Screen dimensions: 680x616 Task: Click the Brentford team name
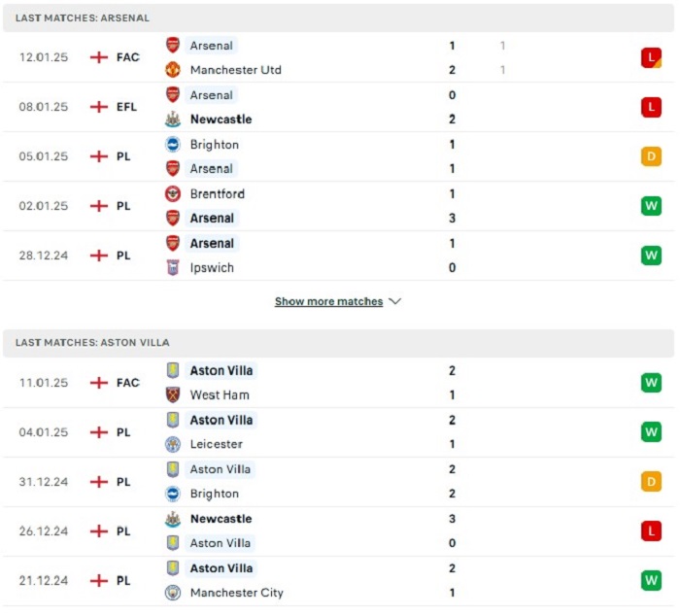coord(218,193)
